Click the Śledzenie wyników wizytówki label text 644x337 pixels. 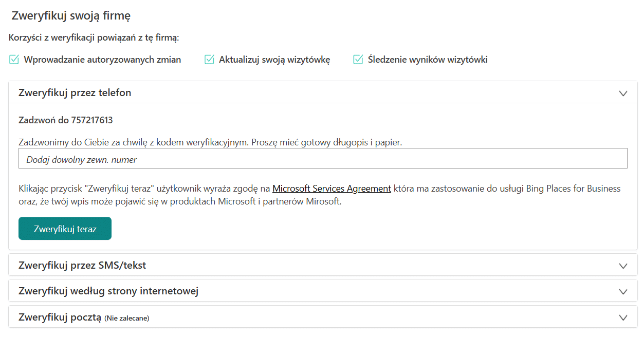pos(428,60)
